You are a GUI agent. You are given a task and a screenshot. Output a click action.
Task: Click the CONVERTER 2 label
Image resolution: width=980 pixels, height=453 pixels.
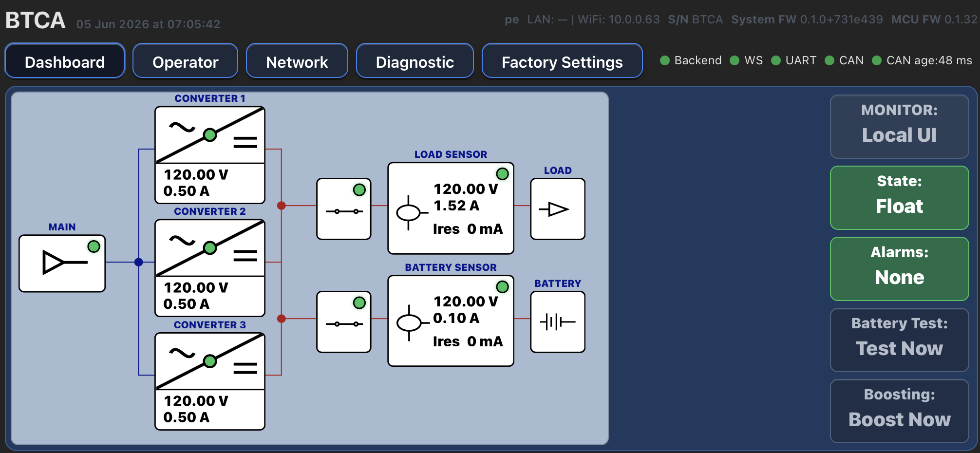click(x=210, y=211)
